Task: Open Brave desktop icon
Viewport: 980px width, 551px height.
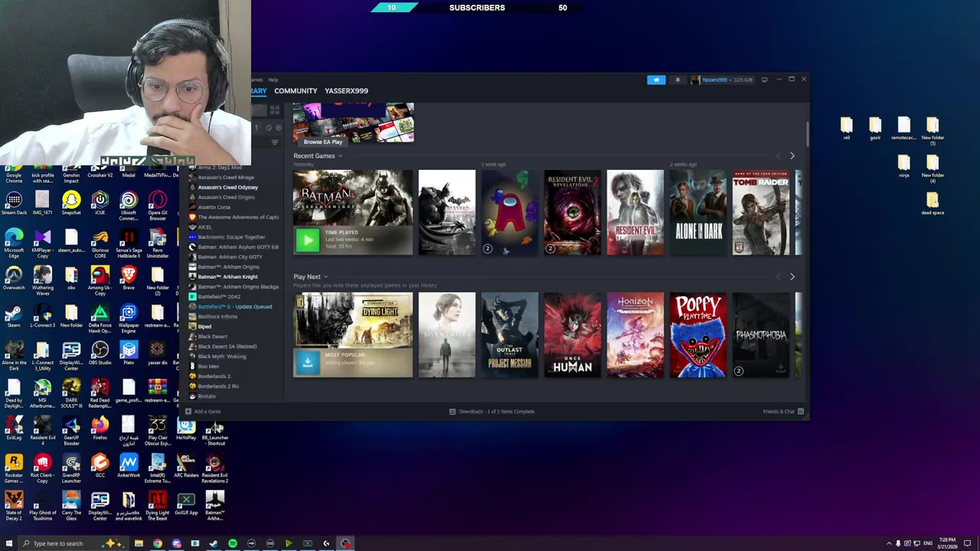Action: 129,277
